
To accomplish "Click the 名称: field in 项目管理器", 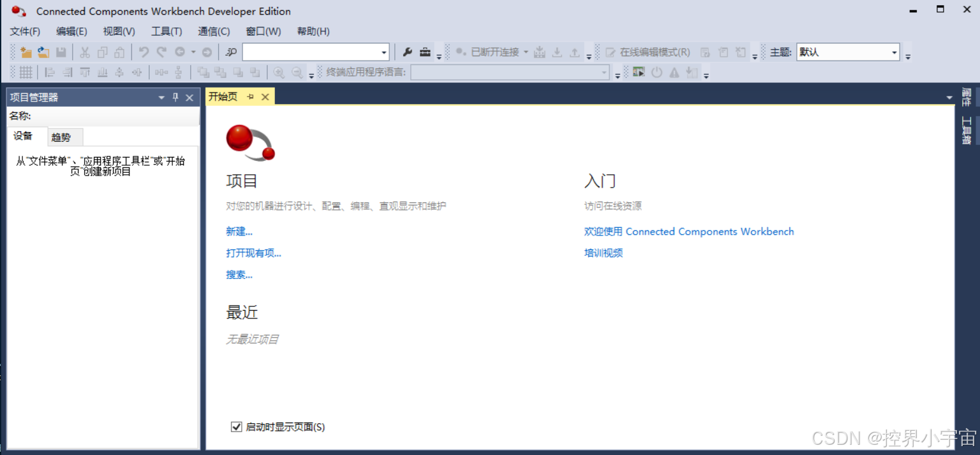I will [103, 116].
